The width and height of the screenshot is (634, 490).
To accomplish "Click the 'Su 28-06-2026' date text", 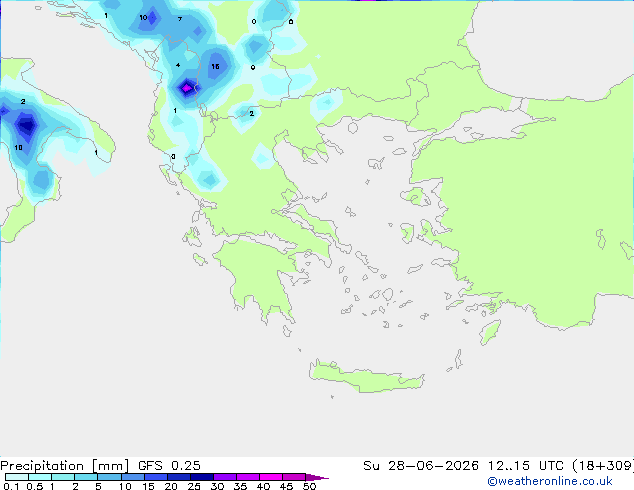I will [421, 466].
